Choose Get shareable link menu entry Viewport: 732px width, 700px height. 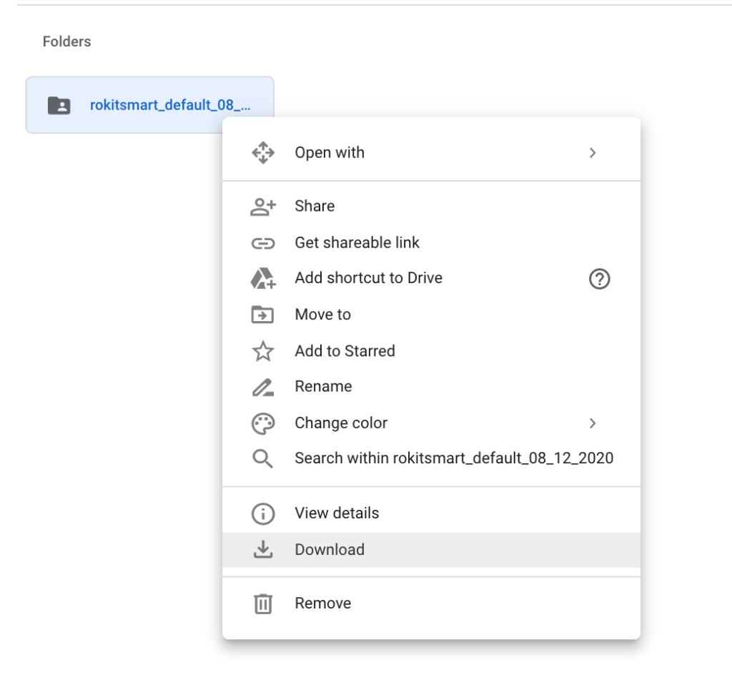coord(357,243)
